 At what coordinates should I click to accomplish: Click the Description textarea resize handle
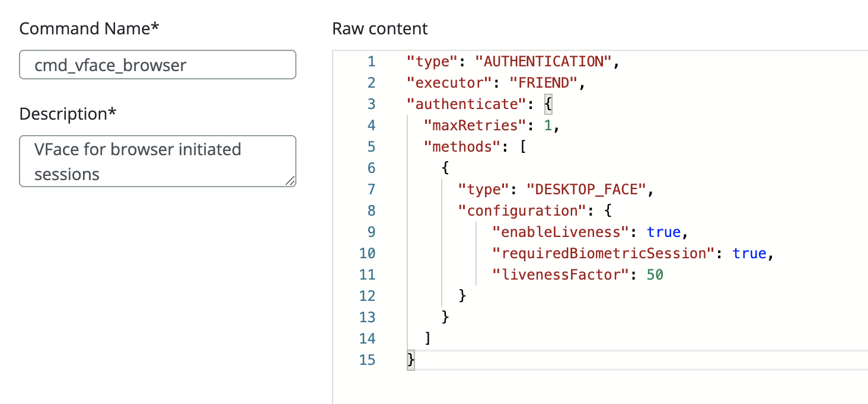pyautogui.click(x=290, y=181)
